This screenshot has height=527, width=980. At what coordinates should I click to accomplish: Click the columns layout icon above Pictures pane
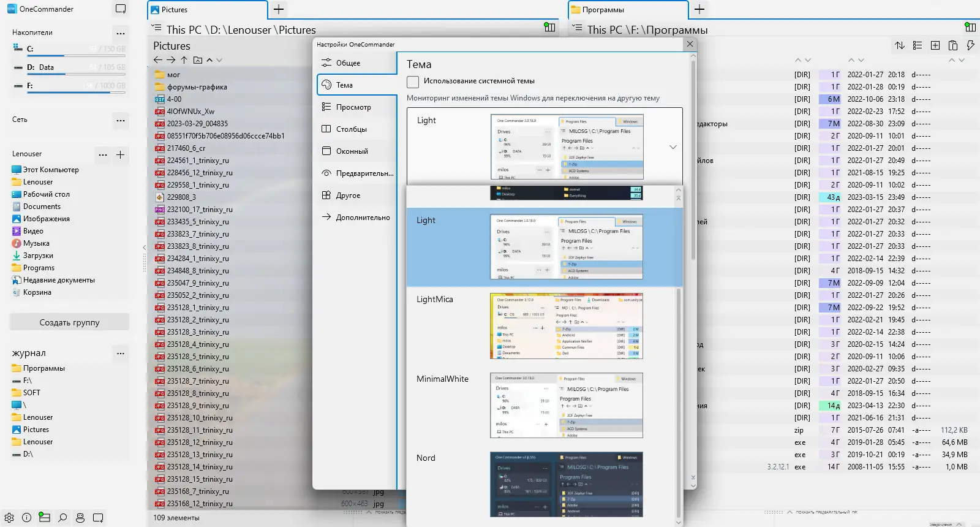[x=549, y=27]
